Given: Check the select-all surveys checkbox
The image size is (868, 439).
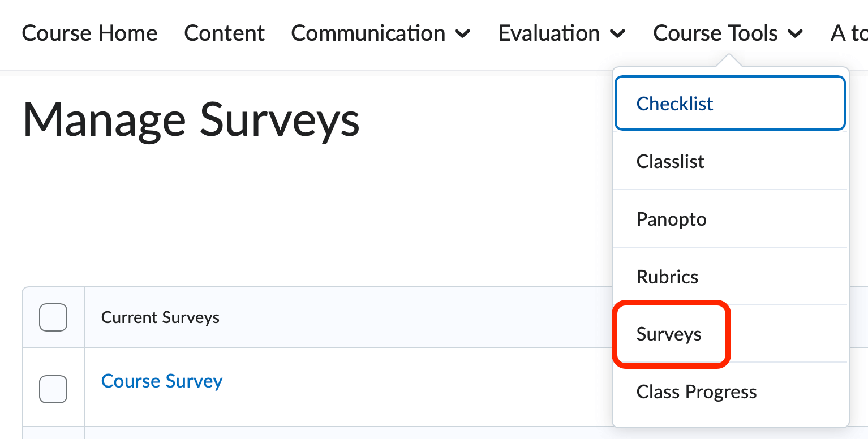Looking at the screenshot, I should click(x=53, y=317).
